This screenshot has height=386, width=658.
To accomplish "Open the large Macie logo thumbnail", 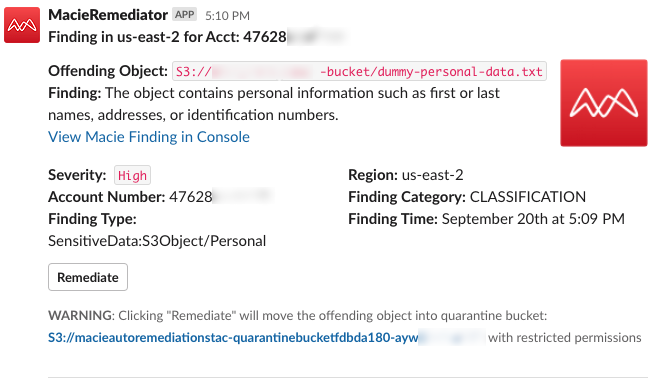I will coord(604,103).
